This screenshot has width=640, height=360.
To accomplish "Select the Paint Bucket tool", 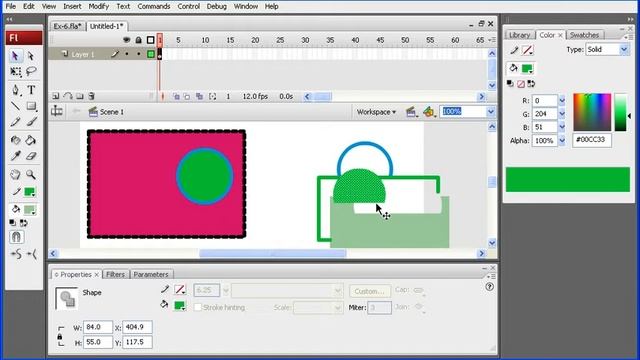I will (x=31, y=140).
